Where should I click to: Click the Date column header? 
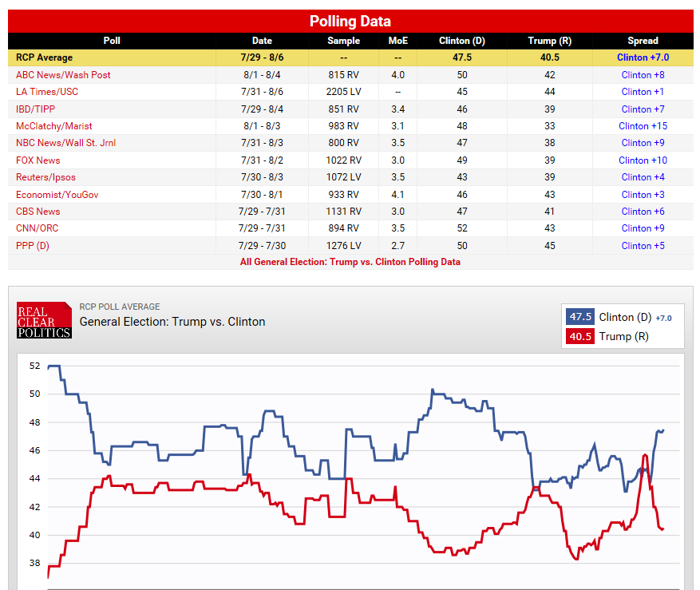tap(262, 41)
